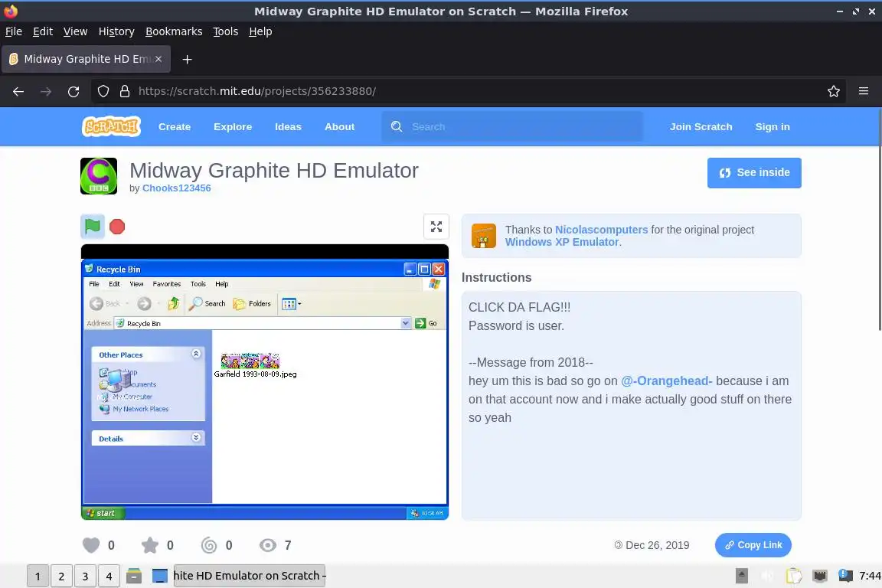Screen dimensions: 882x588
Task: Open the @-Orangehead- profile link
Action: click(667, 381)
